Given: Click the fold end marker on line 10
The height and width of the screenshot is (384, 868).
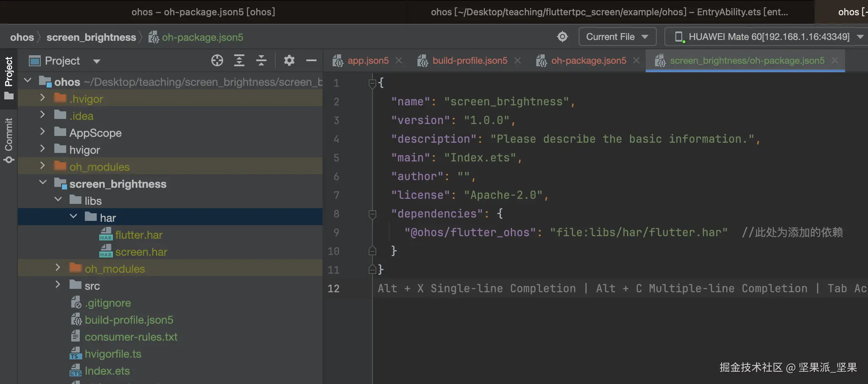Looking at the screenshot, I should (372, 251).
